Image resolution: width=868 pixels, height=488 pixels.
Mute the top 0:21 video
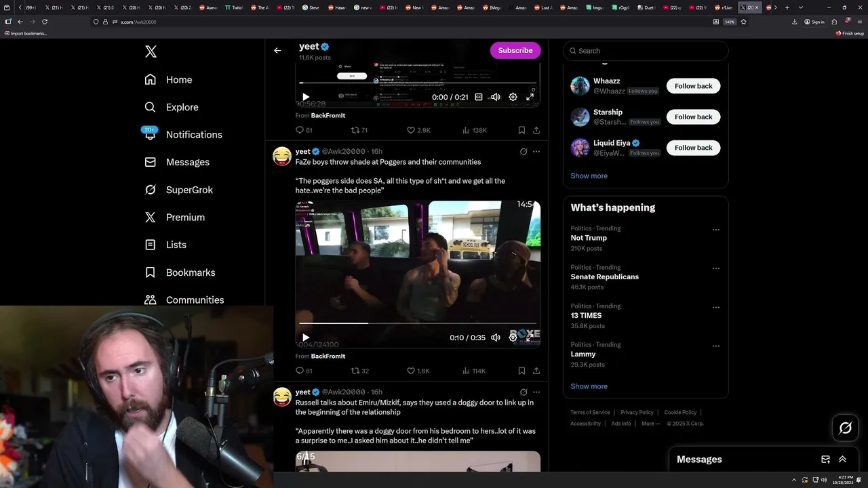pyautogui.click(x=496, y=97)
